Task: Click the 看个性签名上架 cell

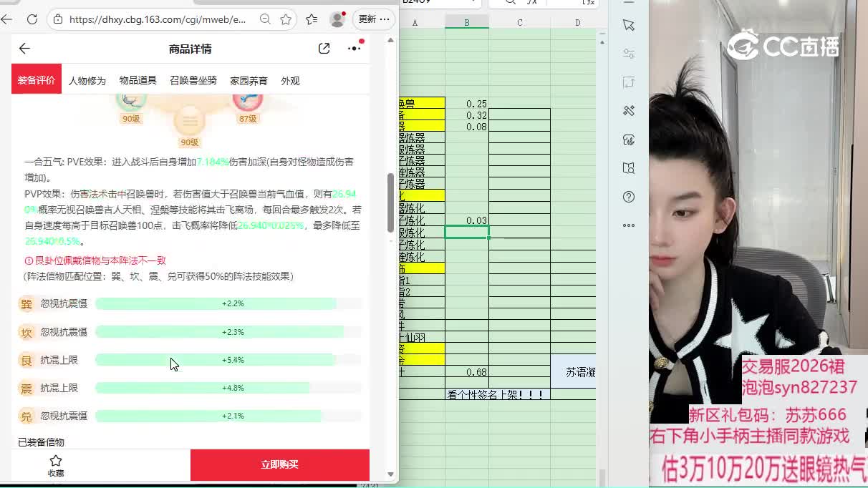Action: [x=498, y=394]
